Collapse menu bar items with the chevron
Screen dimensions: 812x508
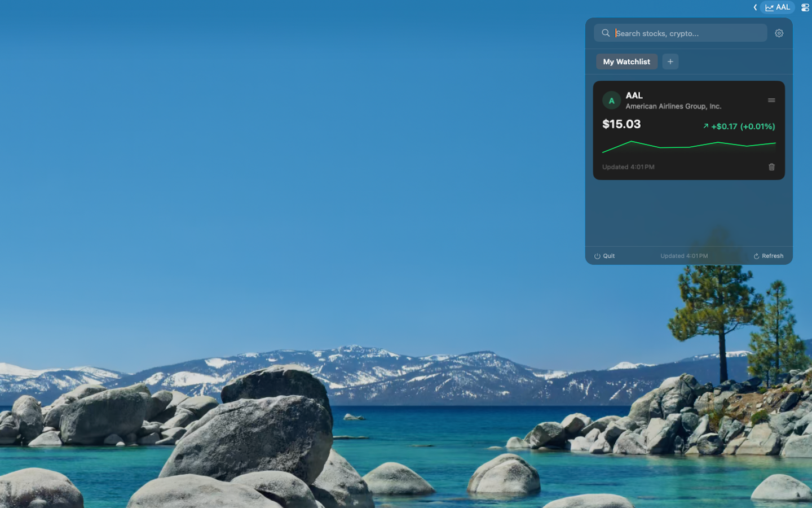(755, 7)
